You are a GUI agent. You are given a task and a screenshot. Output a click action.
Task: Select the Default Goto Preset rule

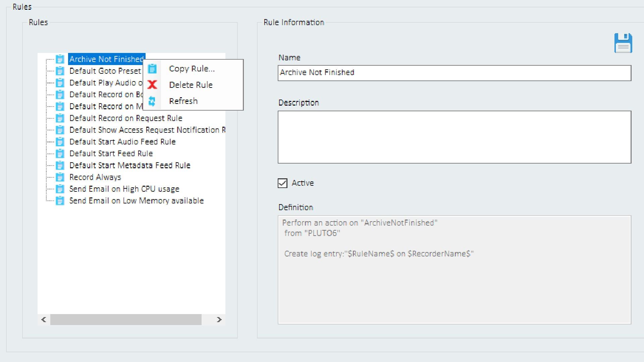[x=105, y=71]
